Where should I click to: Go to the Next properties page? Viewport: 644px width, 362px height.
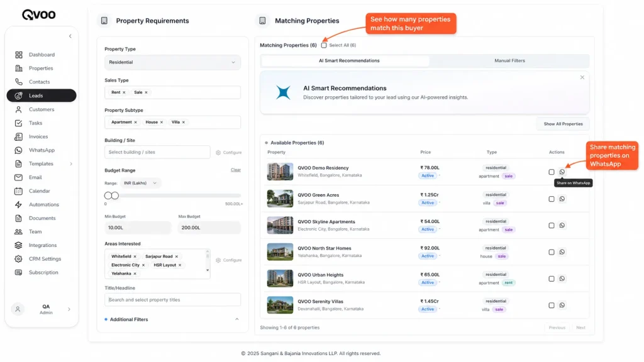click(x=580, y=327)
